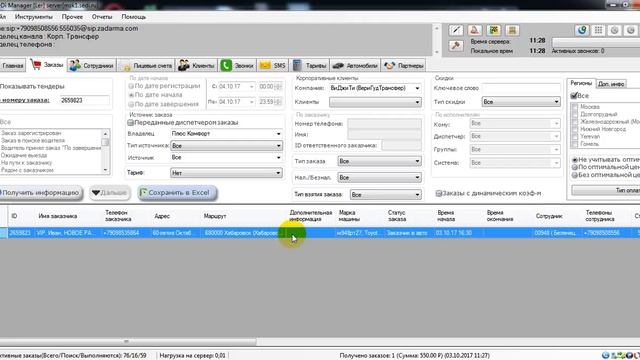Viewport: 640px width, 360px height.
Task: Toggle Переданные диспетчером заказы checkbox
Action: click(131, 122)
